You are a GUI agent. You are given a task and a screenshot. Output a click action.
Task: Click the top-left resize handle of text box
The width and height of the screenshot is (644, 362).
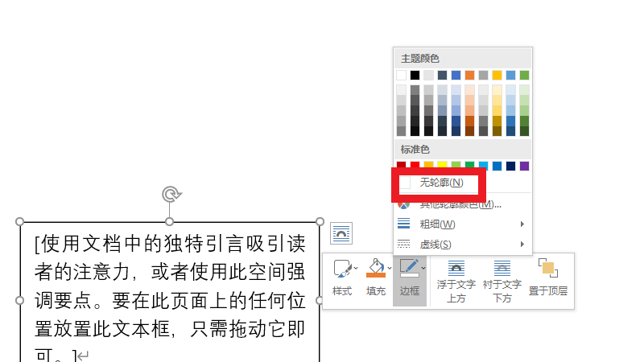(x=20, y=221)
